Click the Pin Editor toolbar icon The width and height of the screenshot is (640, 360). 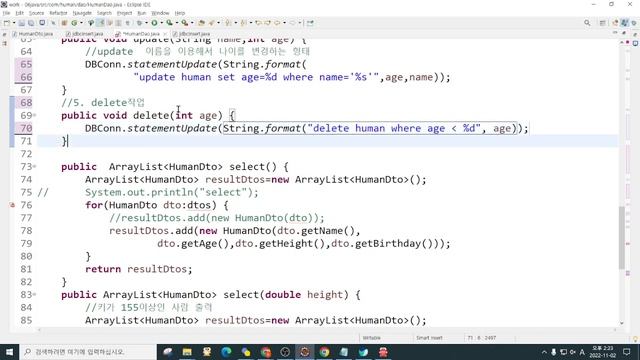310,23
